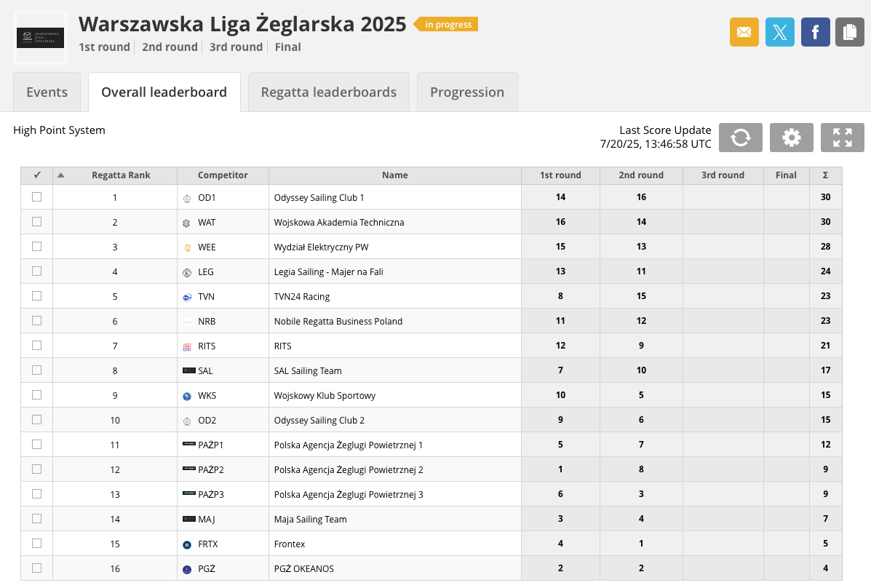Check the box for PGŻ OKEANOS
The image size is (871, 588).
[x=37, y=568]
